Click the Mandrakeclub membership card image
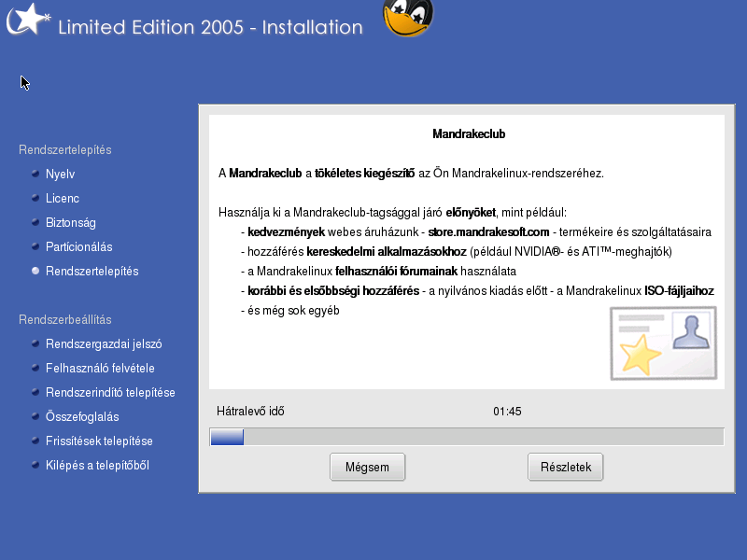Image resolution: width=747 pixels, height=560 pixels. tap(664, 343)
